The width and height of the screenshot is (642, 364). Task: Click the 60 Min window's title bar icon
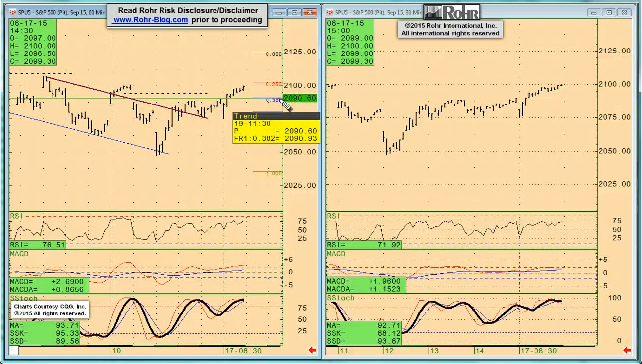[12, 12]
